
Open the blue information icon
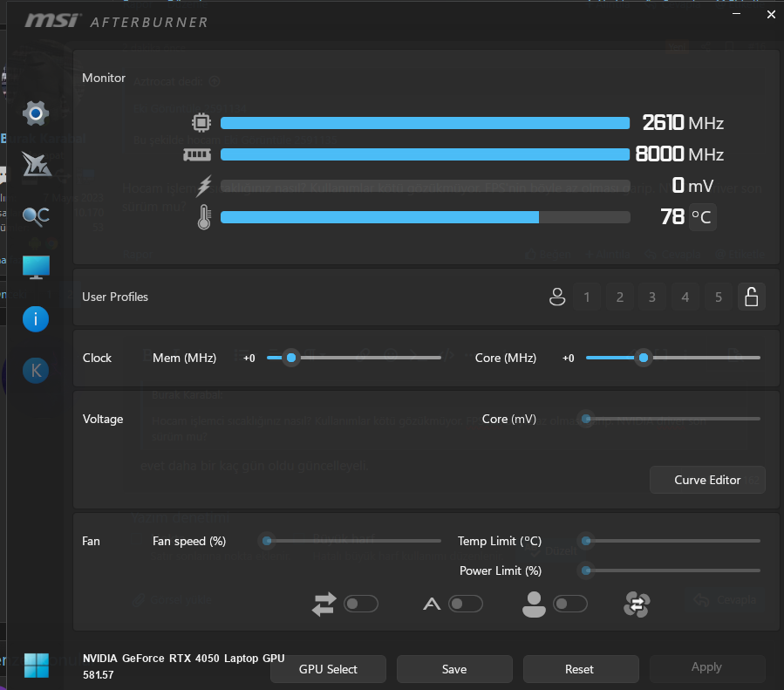point(36,319)
